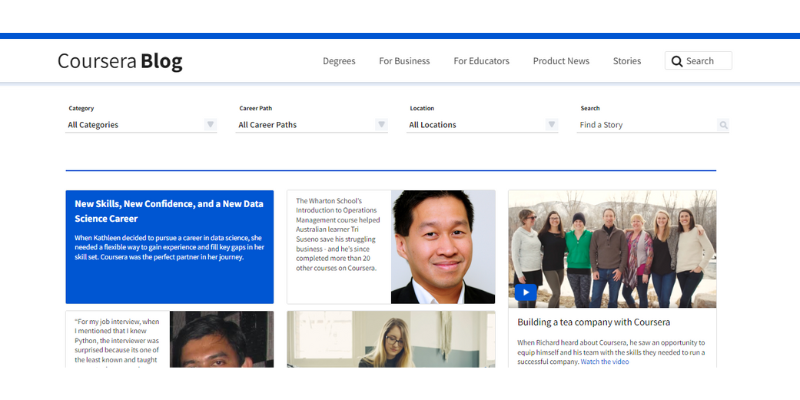800x400 pixels.
Task: Focus the header Search field
Action: click(698, 61)
